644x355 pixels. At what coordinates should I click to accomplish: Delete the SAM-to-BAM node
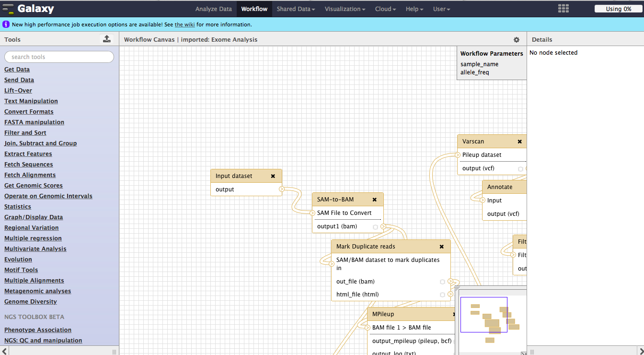coord(375,200)
